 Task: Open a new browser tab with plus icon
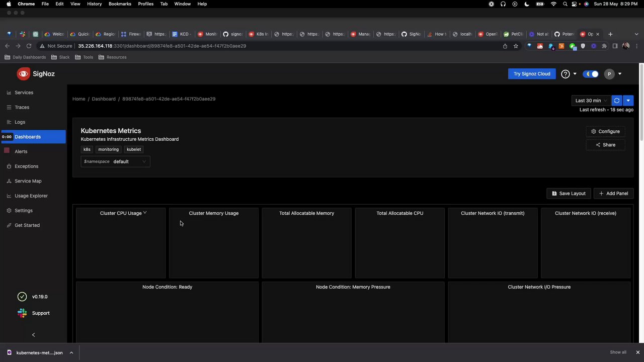610,34
